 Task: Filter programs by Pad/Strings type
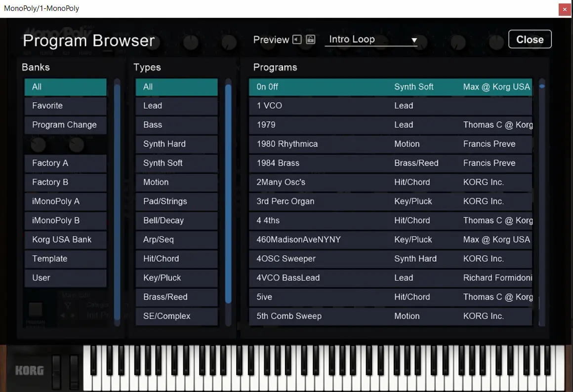(x=176, y=201)
